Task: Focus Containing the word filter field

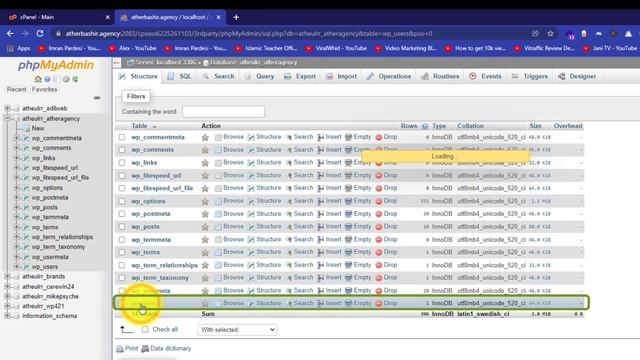Action: coord(224,111)
